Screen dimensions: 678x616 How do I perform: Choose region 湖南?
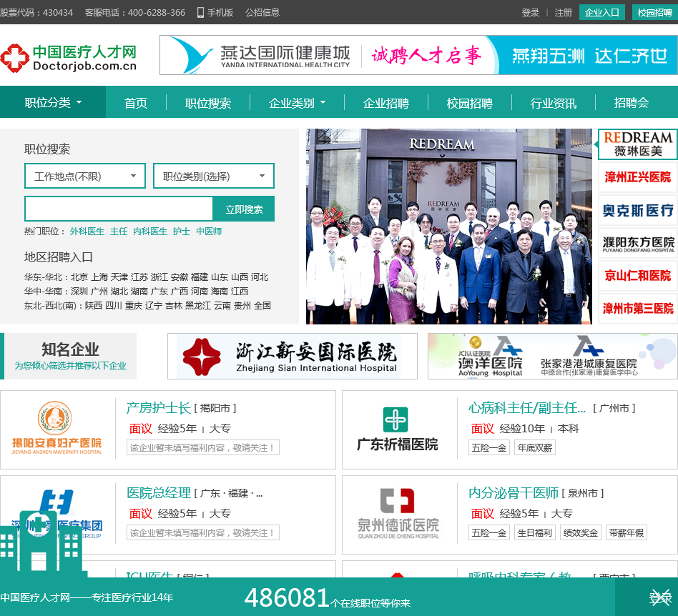[x=139, y=291]
